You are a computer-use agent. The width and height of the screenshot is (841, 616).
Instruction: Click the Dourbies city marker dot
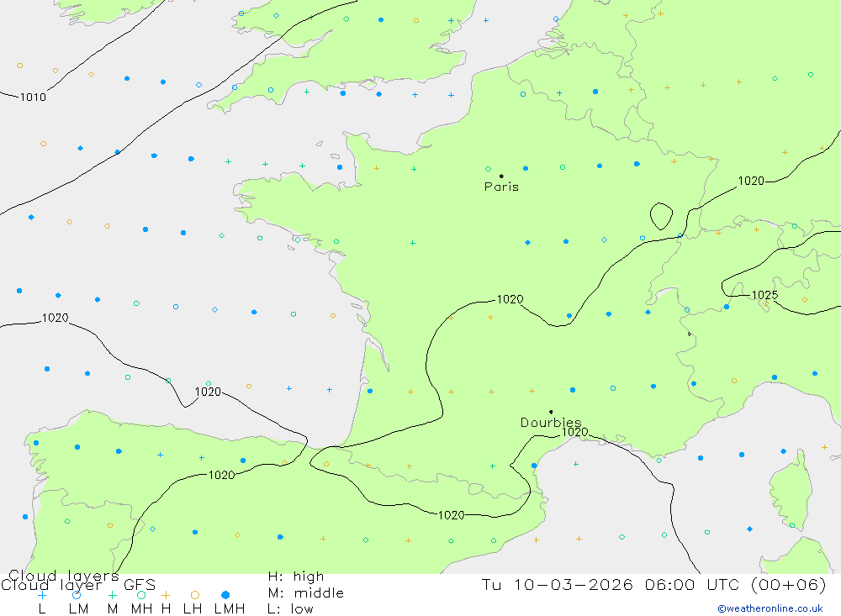click(x=551, y=412)
